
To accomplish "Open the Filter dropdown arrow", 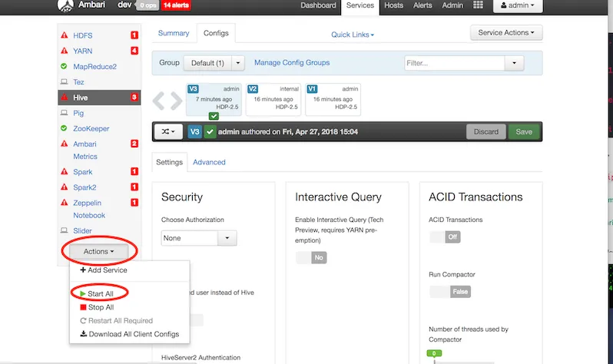I will point(514,63).
